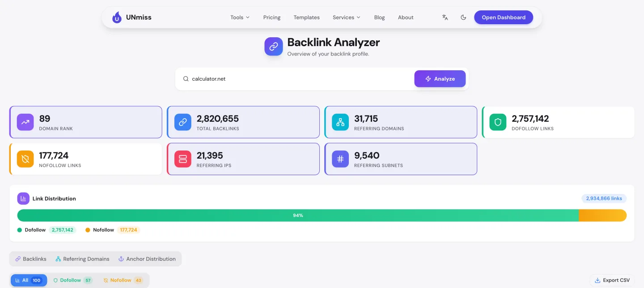The width and height of the screenshot is (644, 288).
Task: Click the Domain Rank trend arrow icon
Action: tap(25, 122)
